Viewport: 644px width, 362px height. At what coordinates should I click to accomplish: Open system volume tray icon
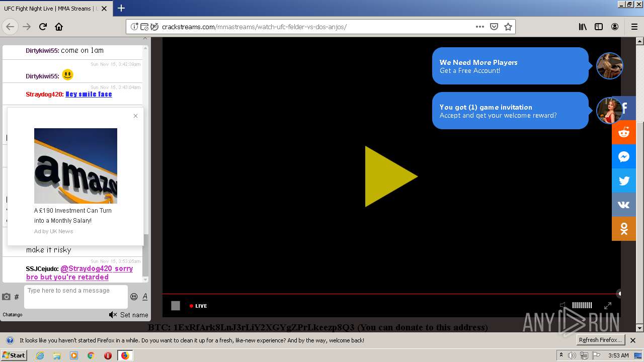click(572, 355)
